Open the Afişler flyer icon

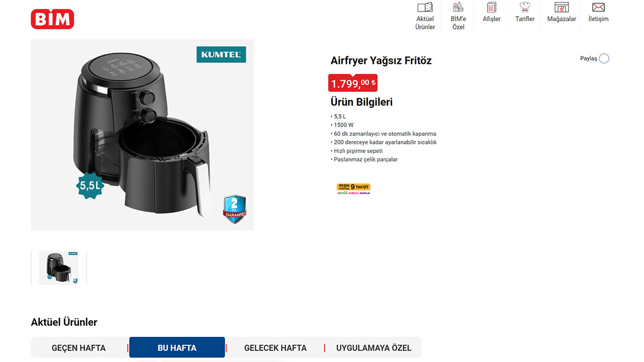492,8
